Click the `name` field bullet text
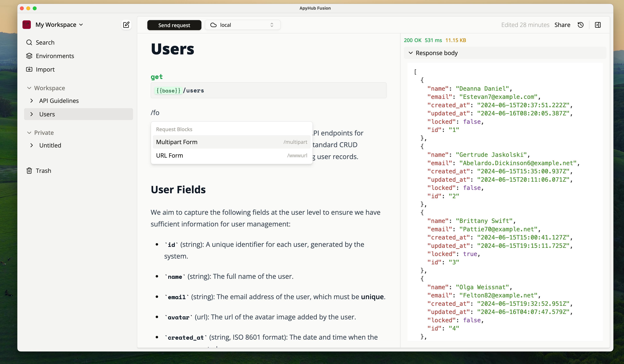 [229, 276]
